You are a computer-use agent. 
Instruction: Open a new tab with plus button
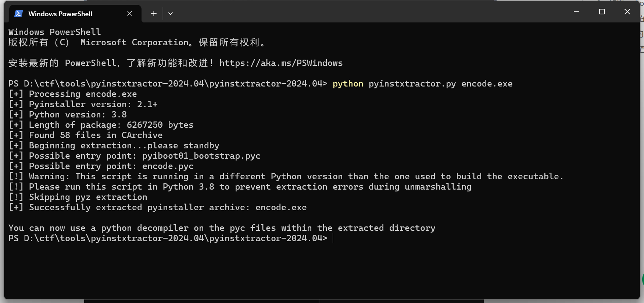(154, 14)
